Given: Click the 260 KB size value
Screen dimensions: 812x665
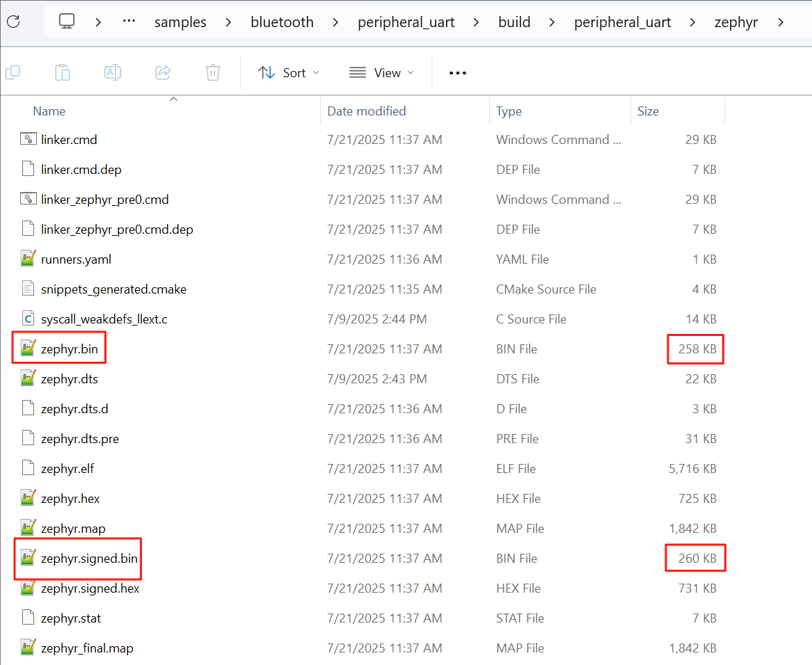Looking at the screenshot, I should (697, 558).
